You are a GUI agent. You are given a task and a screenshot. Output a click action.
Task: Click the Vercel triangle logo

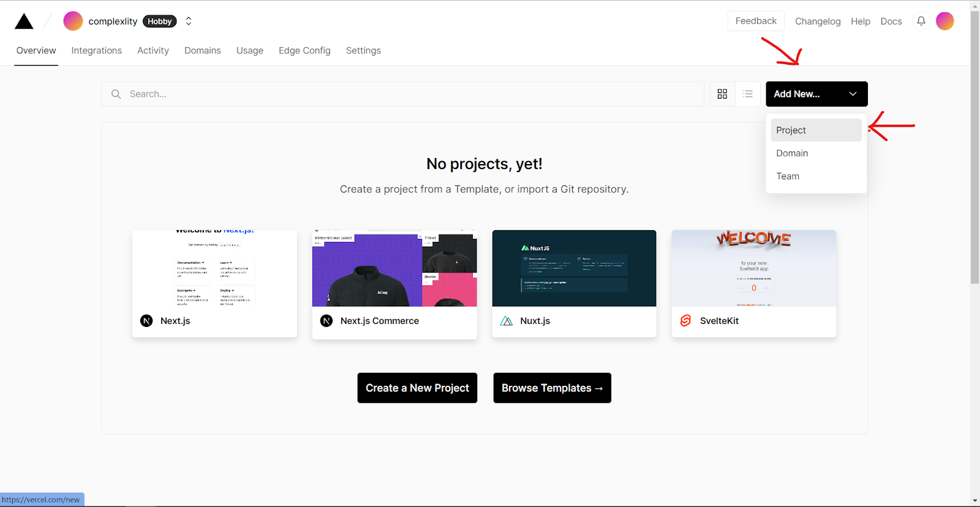tap(24, 21)
